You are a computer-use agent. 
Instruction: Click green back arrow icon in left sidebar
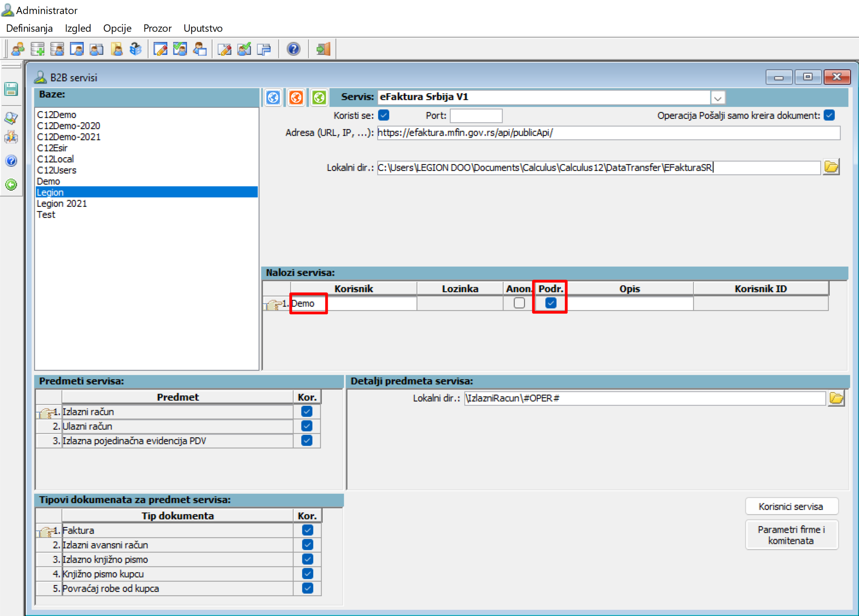pos(11,185)
